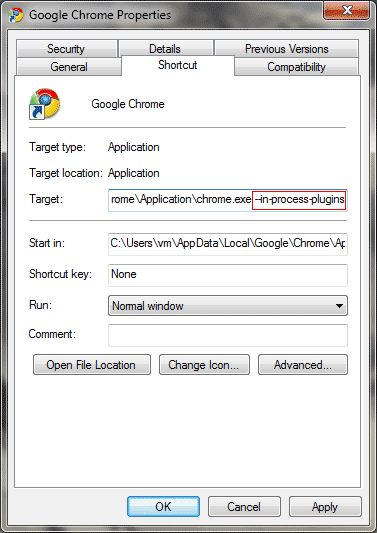Screen dimensions: 377x533
Task: Click the Chrome icon in title bar
Action: (16, 15)
